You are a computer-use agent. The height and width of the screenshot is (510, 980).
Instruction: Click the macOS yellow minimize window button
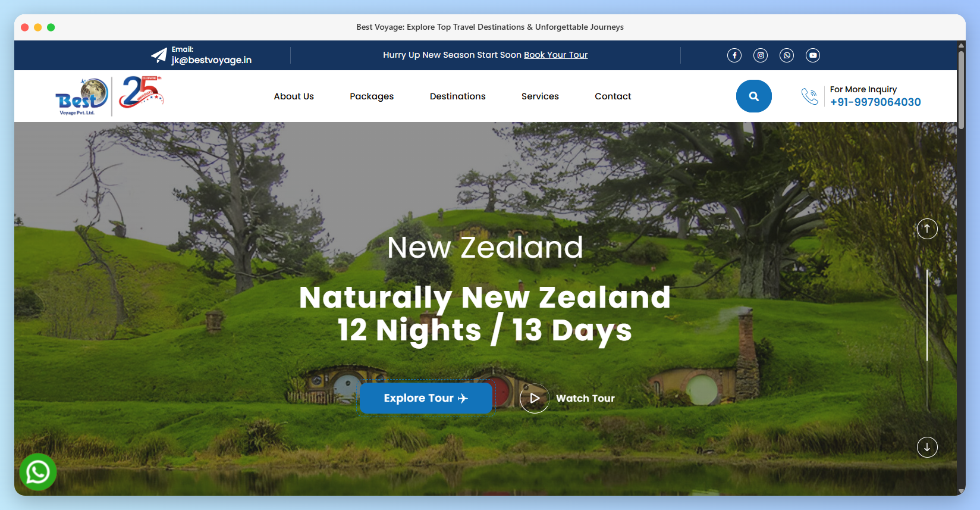(38, 27)
